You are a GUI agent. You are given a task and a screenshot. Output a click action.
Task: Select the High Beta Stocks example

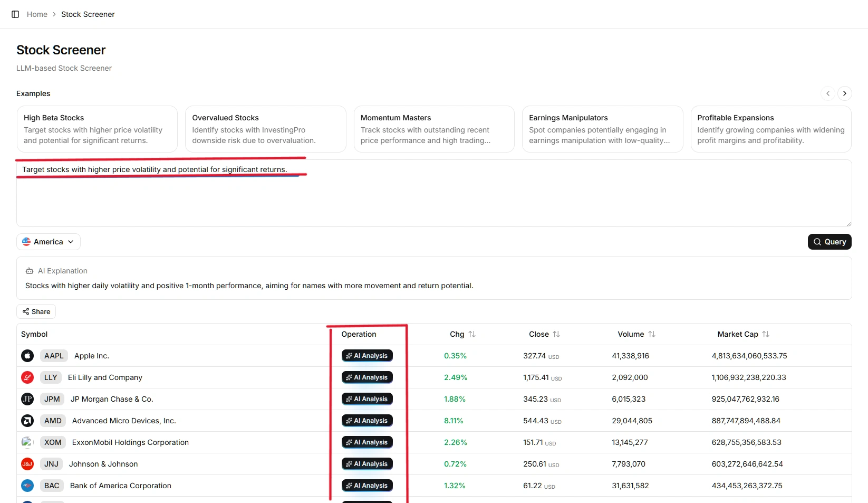point(97,129)
